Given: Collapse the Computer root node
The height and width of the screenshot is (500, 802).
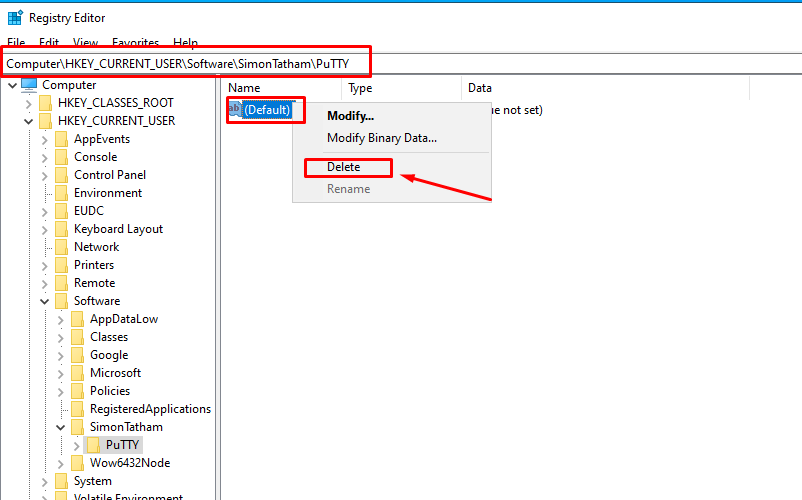Looking at the screenshot, I should [x=13, y=85].
